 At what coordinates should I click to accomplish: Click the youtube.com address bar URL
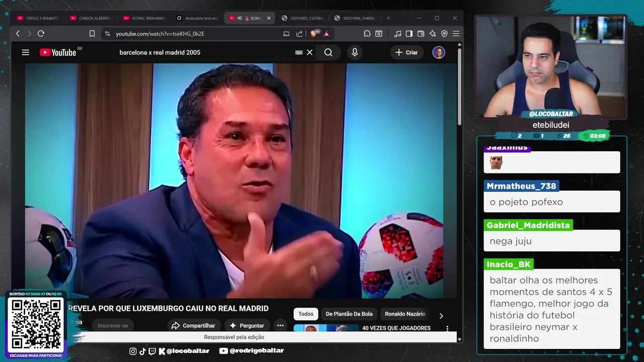pyautogui.click(x=160, y=34)
